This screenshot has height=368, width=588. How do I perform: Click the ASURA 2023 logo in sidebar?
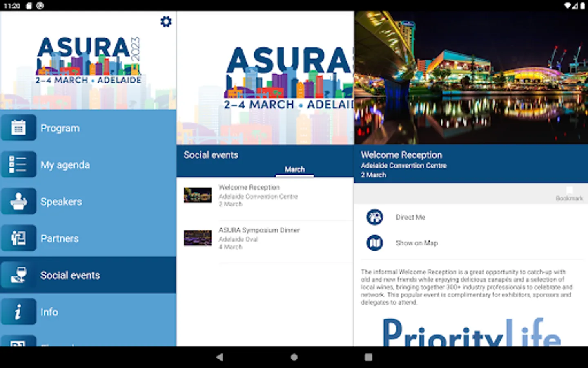89,61
